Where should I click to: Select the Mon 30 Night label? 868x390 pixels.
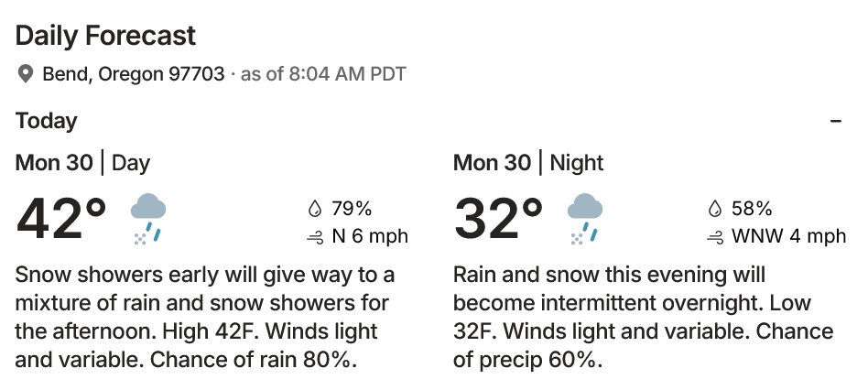pyautogui.click(x=528, y=163)
